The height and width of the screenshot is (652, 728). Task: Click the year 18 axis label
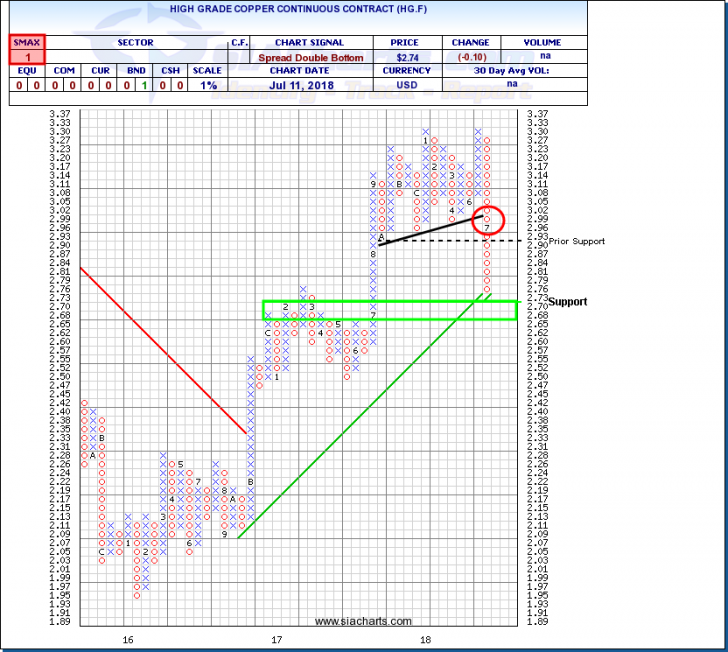[x=426, y=638]
